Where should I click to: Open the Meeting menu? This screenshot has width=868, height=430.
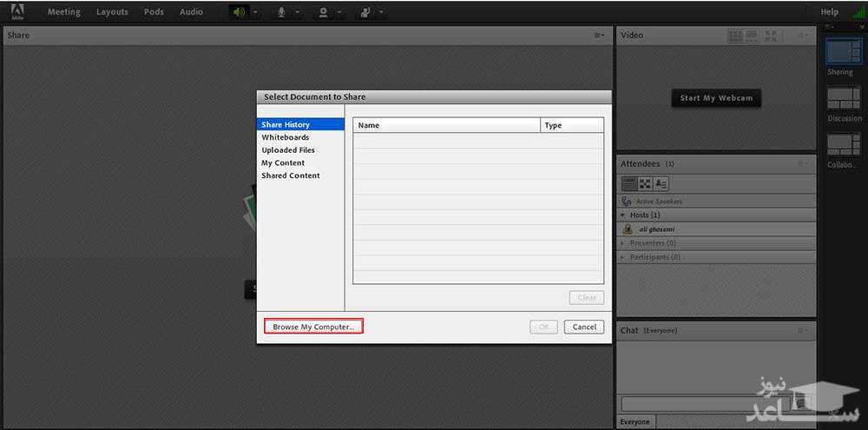tap(63, 12)
